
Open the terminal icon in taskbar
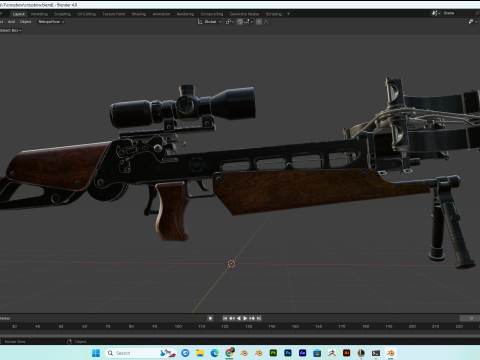pyautogui.click(x=376, y=353)
